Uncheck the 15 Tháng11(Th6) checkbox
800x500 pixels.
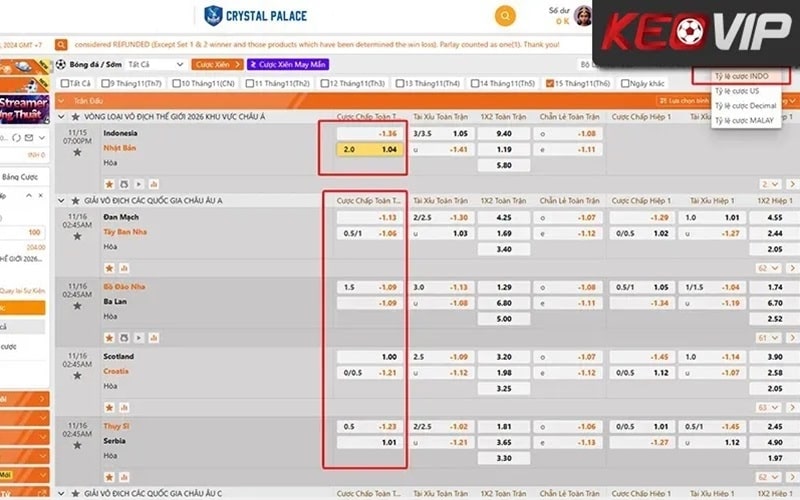549,83
